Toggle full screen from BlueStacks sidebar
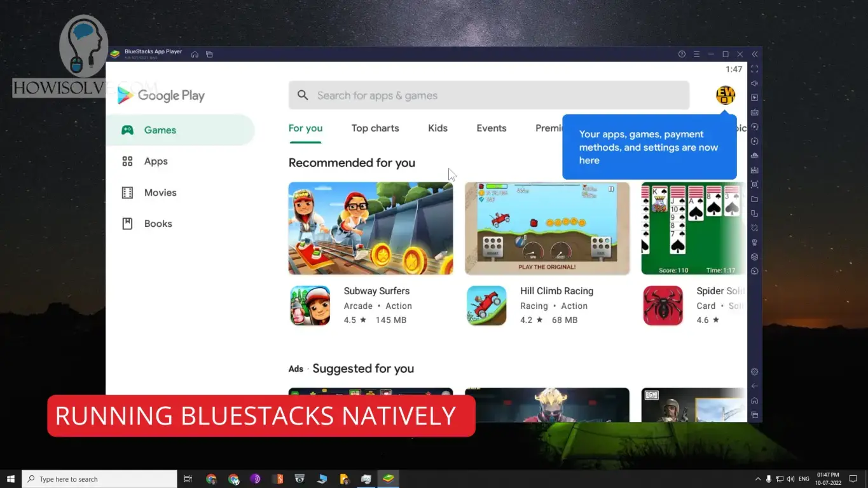The height and width of the screenshot is (488, 868). pos(755,69)
